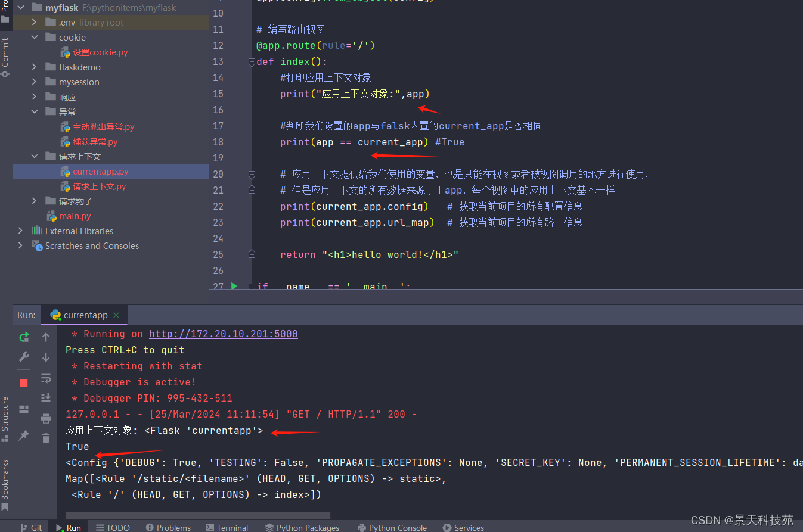Screen dimensions: 803x532
Task: Select the flaskdemo folder icon
Action: (51, 67)
